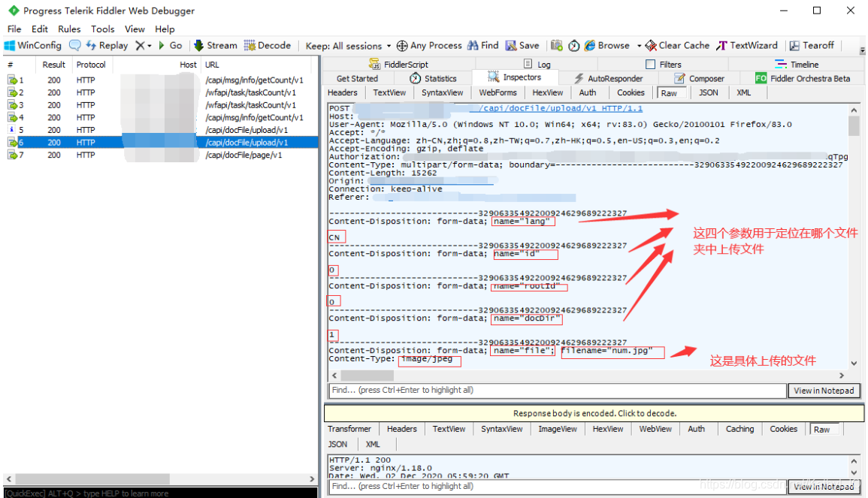Screen dimensions: 868x498
Task: Select the response WebView tab
Action: pyautogui.click(x=655, y=429)
